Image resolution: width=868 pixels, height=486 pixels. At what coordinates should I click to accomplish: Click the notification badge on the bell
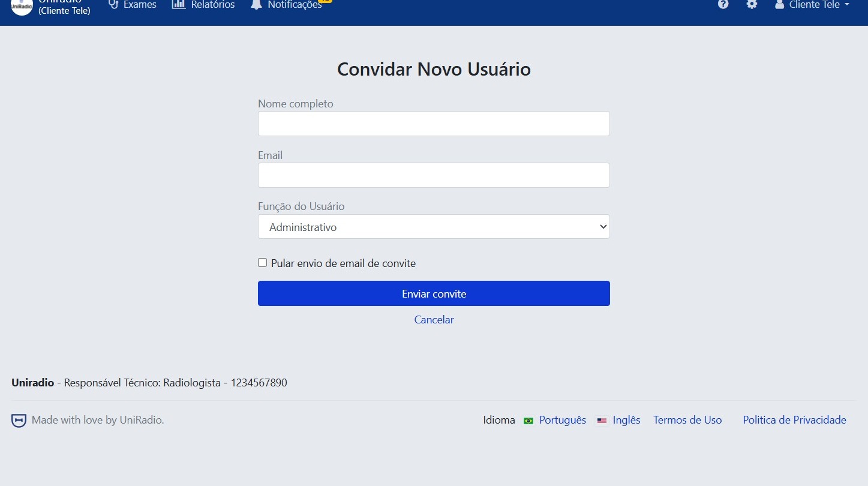[325, 1]
